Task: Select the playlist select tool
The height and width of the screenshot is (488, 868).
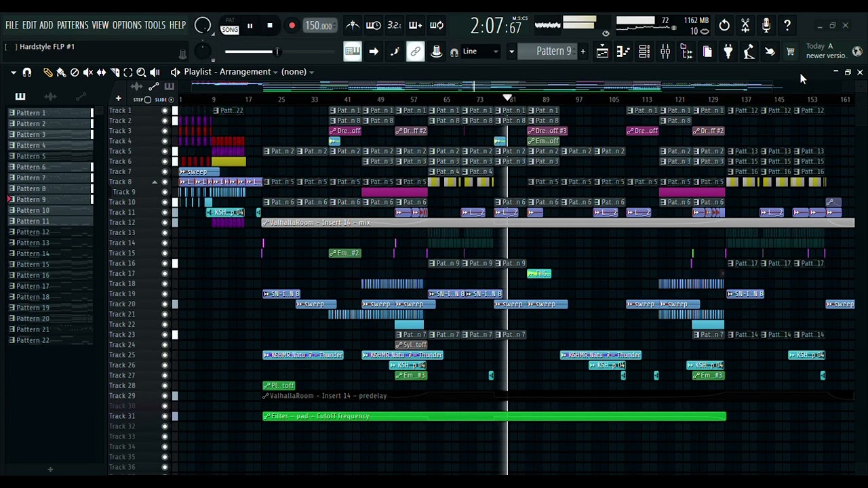Action: [128, 72]
